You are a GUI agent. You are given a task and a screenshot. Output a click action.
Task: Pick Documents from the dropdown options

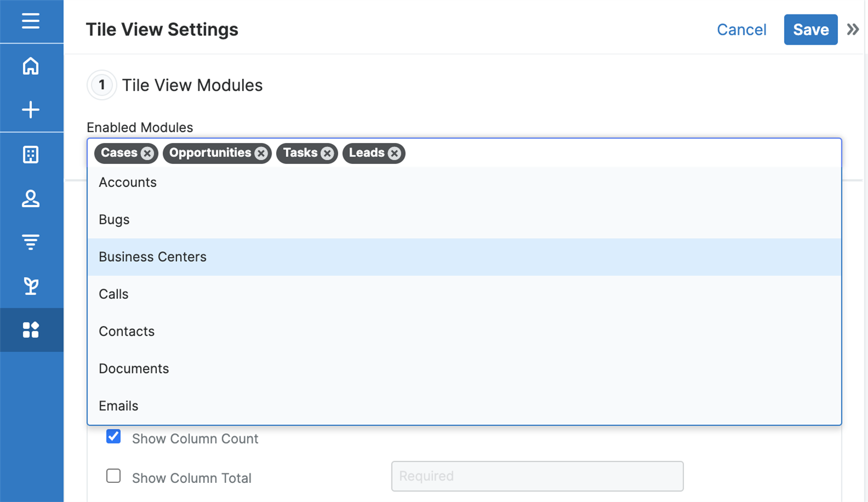[x=134, y=369]
